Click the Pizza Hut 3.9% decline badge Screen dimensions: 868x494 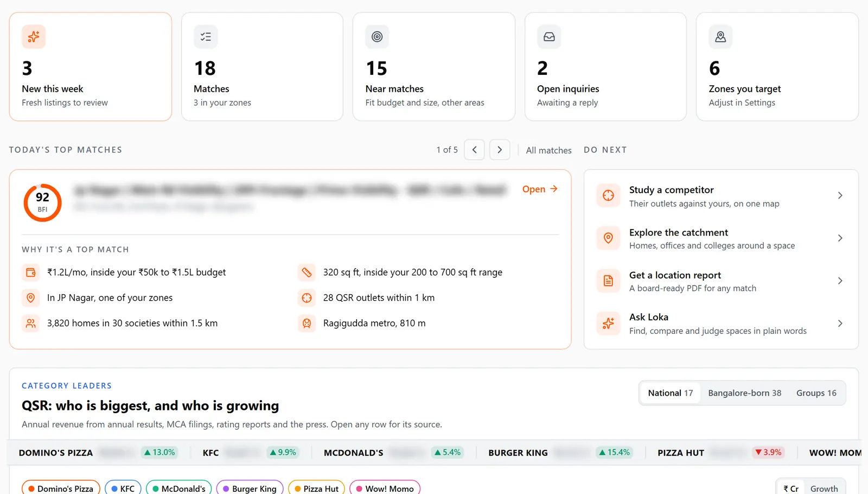768,452
